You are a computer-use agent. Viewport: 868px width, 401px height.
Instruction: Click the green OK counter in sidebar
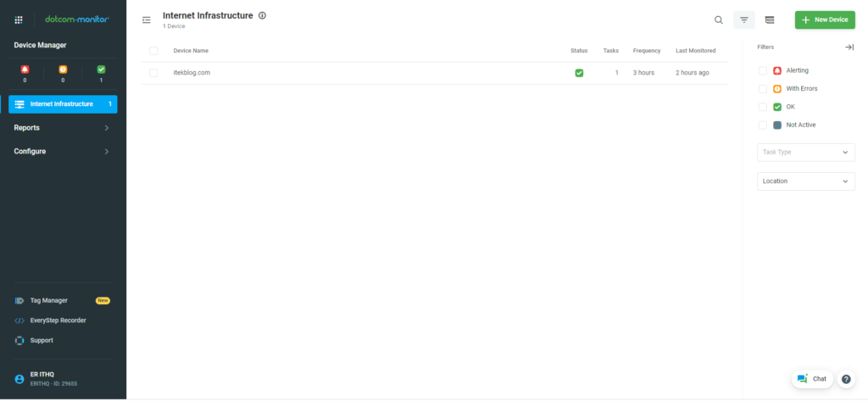[x=101, y=70]
